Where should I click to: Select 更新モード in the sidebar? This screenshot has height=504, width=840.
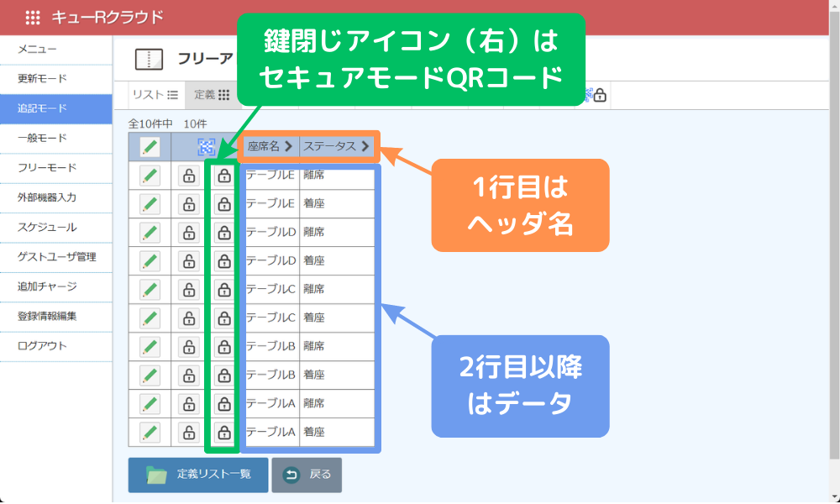[x=55, y=79]
